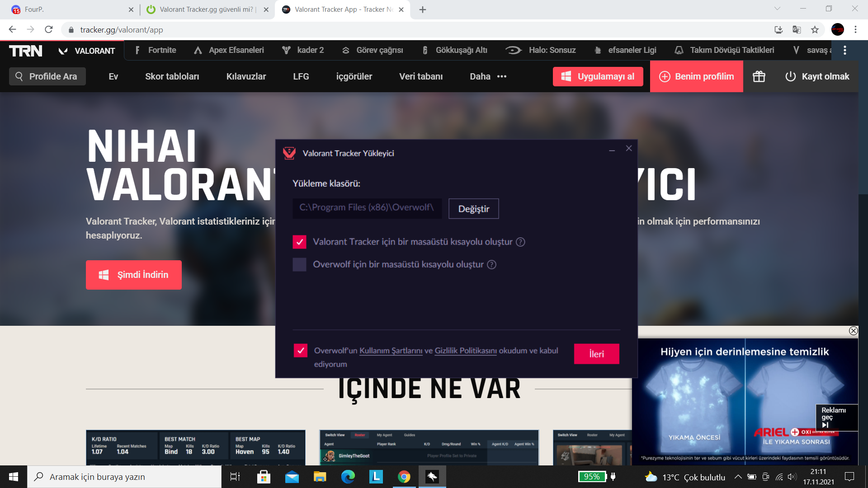Click help icon beside Valorant Tracker shortcut option

point(520,242)
